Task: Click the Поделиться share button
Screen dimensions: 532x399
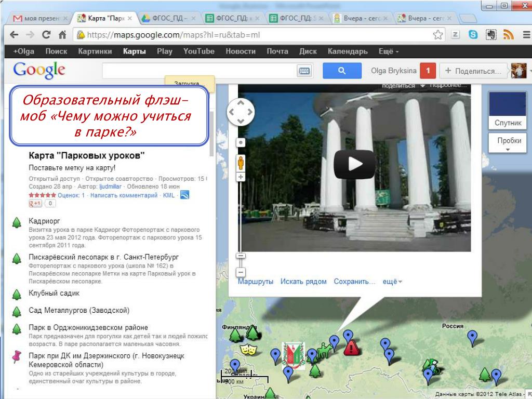Action: pos(474,71)
